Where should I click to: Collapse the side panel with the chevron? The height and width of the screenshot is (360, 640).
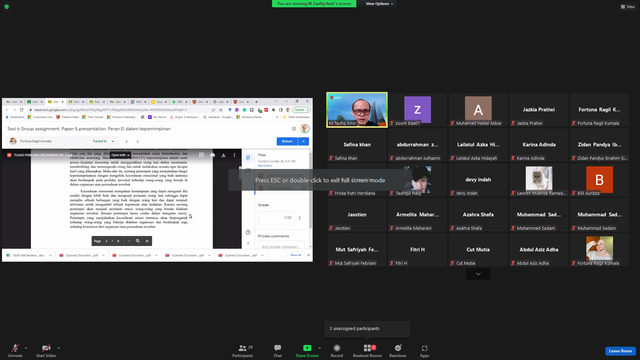tap(248, 243)
